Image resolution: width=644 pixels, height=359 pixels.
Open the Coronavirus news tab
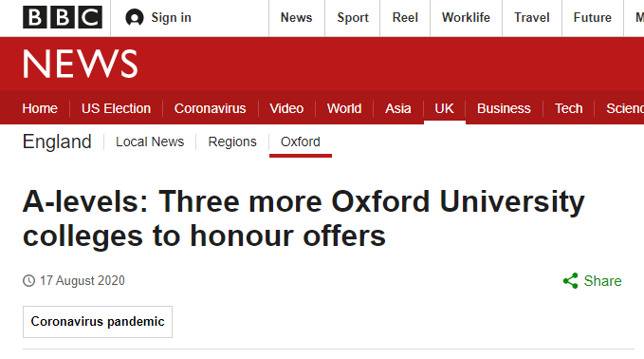coord(210,108)
